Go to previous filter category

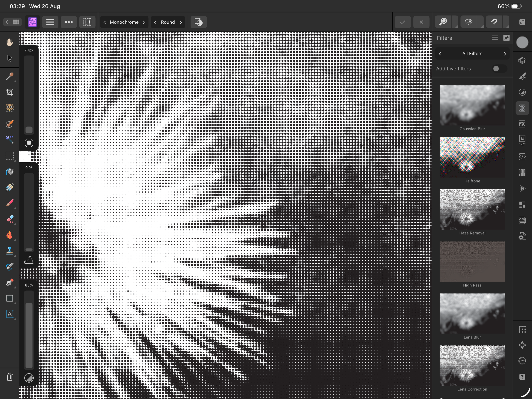coord(440,54)
